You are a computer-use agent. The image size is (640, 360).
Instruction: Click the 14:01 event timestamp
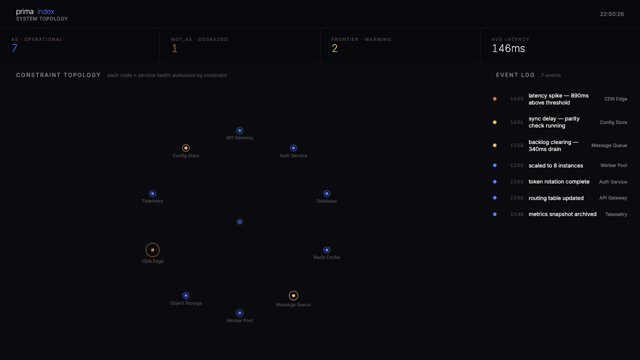click(516, 122)
